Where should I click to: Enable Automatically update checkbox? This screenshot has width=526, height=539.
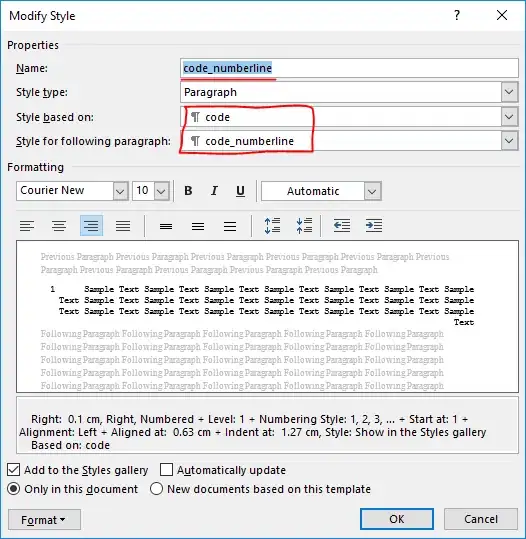click(x=166, y=470)
